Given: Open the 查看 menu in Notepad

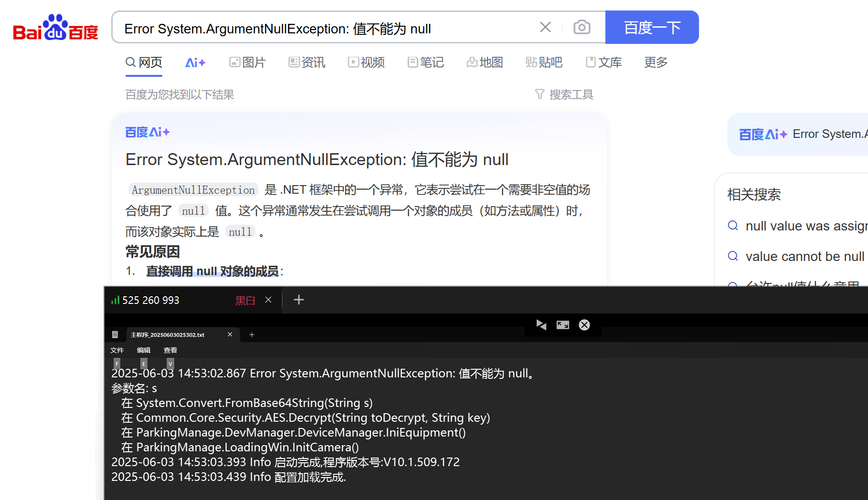Looking at the screenshot, I should point(170,350).
